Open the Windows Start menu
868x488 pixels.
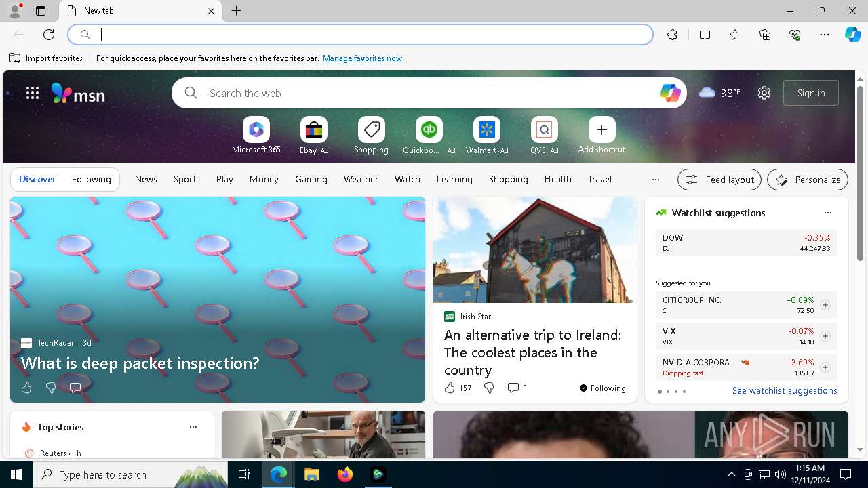tap(16, 474)
